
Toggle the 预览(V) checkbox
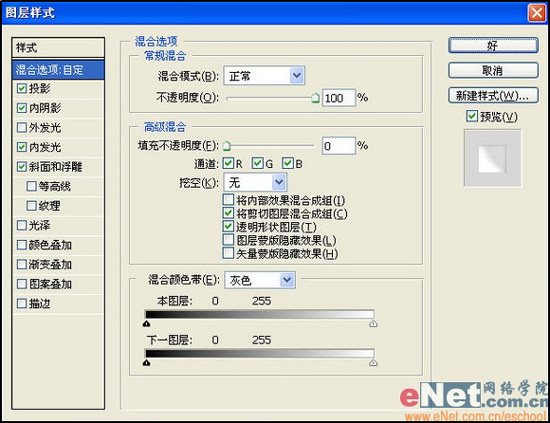pos(472,116)
